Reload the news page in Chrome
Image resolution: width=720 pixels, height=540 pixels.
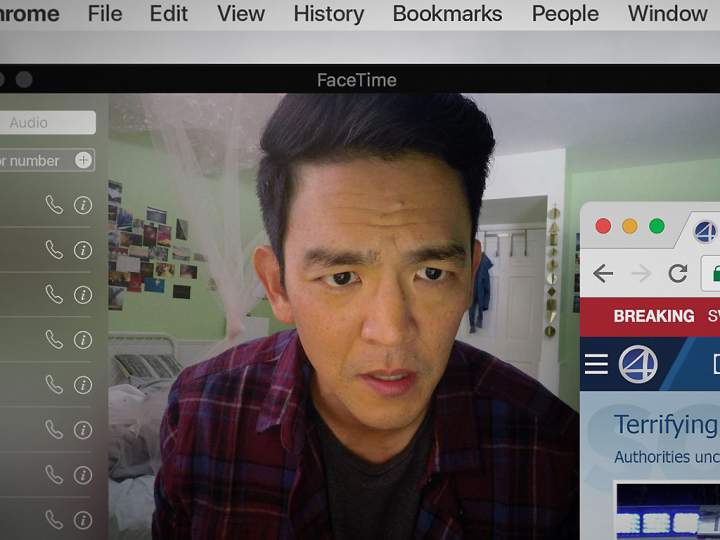(x=678, y=273)
